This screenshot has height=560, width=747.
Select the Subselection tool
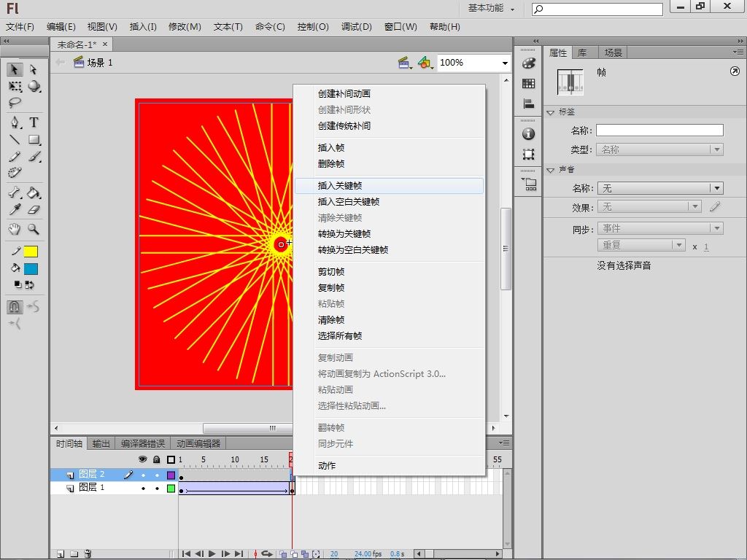coord(34,69)
